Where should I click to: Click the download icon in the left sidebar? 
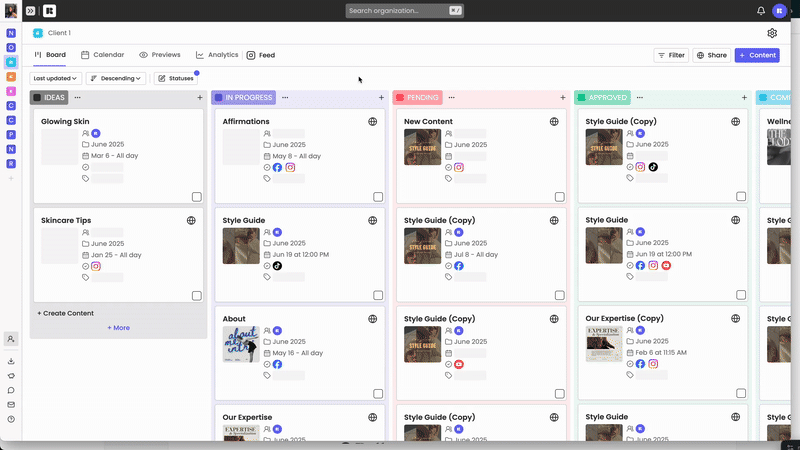11,361
